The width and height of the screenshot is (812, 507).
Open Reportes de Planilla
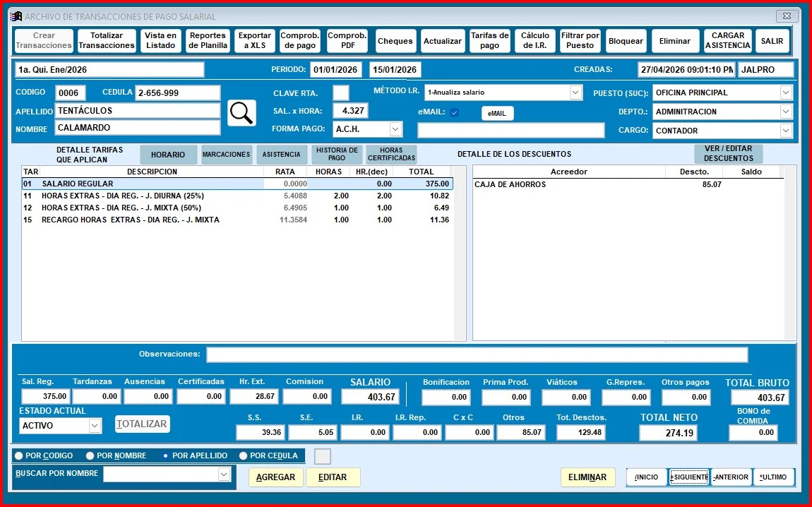(208, 41)
